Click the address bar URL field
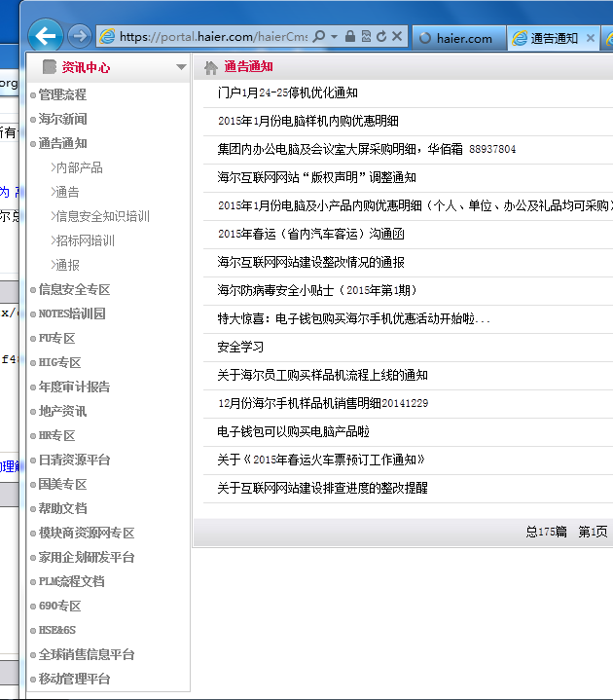 tap(213, 37)
